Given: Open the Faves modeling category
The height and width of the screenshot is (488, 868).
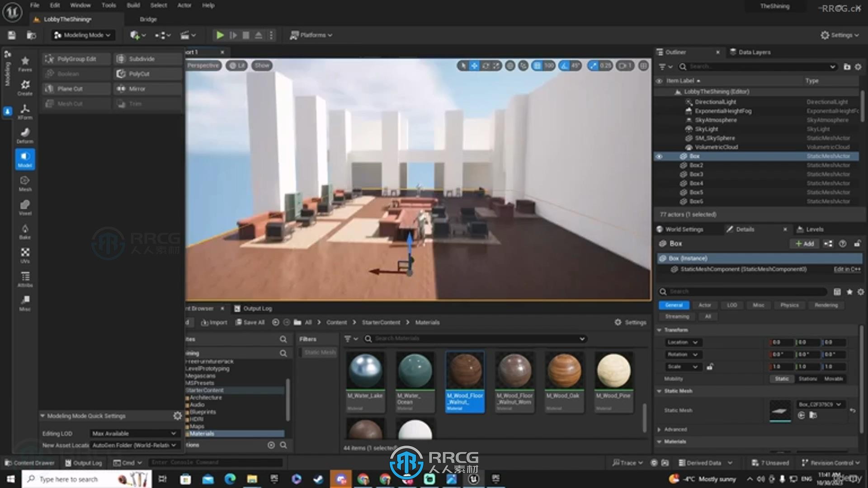Looking at the screenshot, I should click(25, 64).
